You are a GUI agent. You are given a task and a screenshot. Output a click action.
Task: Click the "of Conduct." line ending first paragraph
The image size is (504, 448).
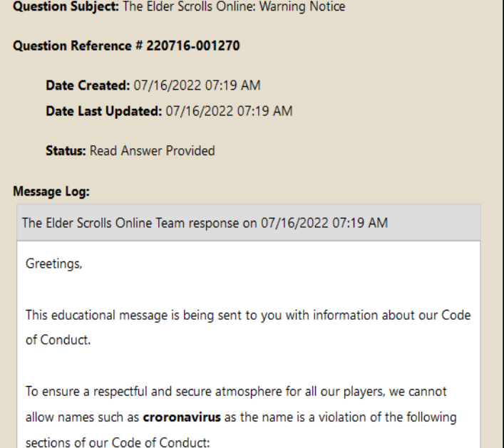click(x=58, y=340)
